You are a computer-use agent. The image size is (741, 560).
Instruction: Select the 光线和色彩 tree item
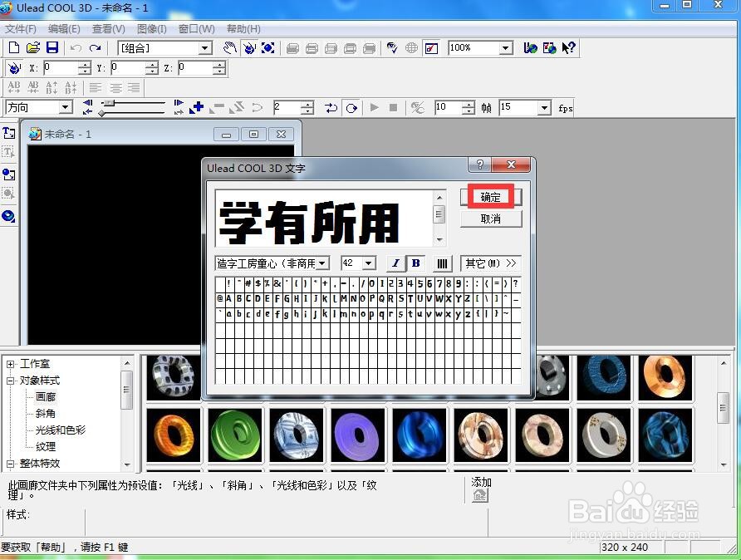click(61, 430)
